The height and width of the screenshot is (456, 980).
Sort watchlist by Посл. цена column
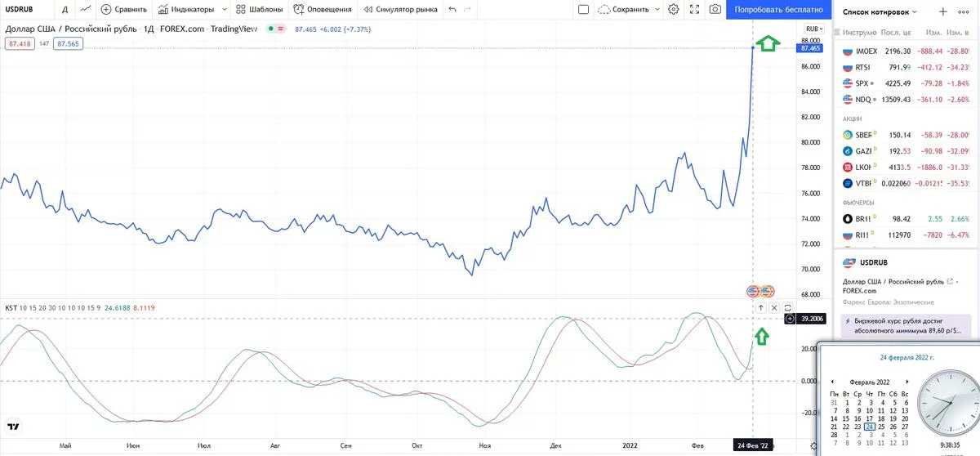coord(896,33)
